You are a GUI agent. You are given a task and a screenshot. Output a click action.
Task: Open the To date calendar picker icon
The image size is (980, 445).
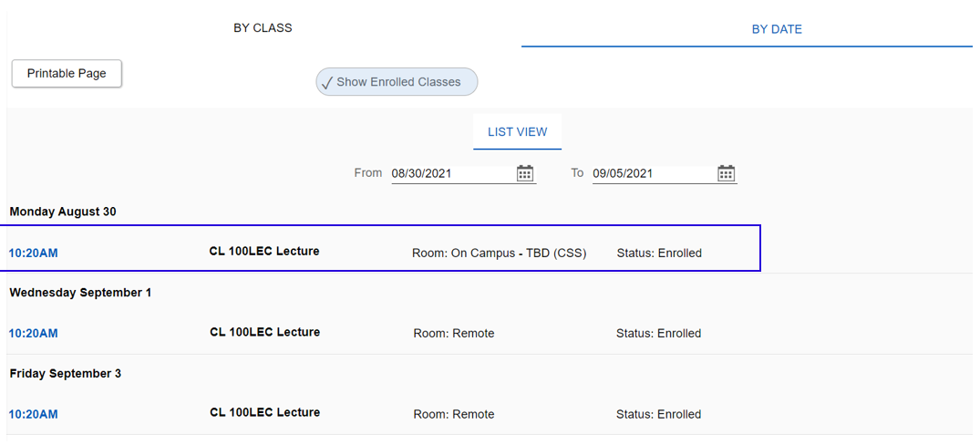pos(726,173)
